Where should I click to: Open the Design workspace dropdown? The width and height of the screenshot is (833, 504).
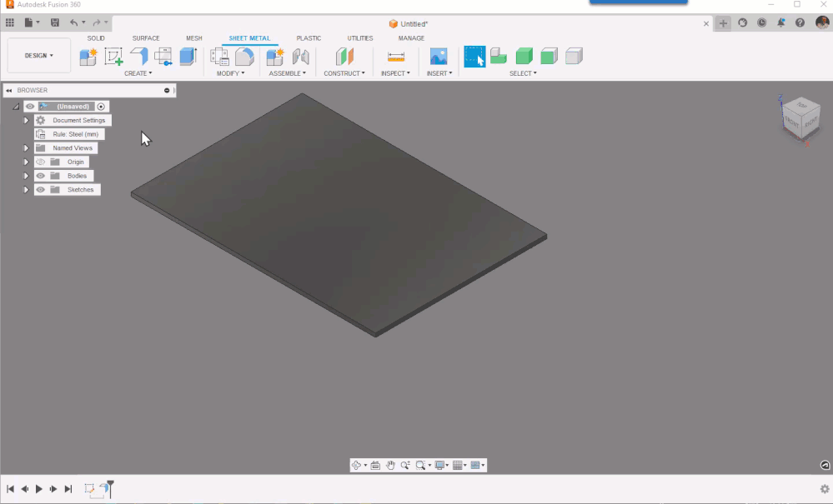[39, 56]
